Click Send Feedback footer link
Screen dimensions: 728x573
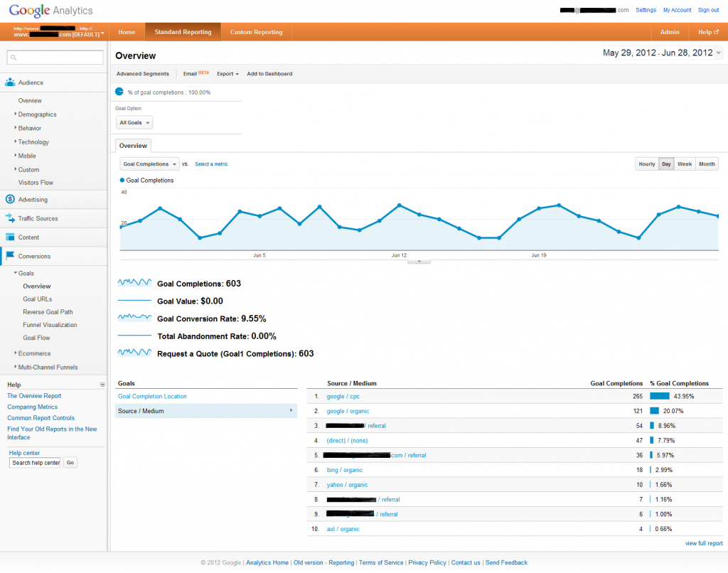(506, 562)
